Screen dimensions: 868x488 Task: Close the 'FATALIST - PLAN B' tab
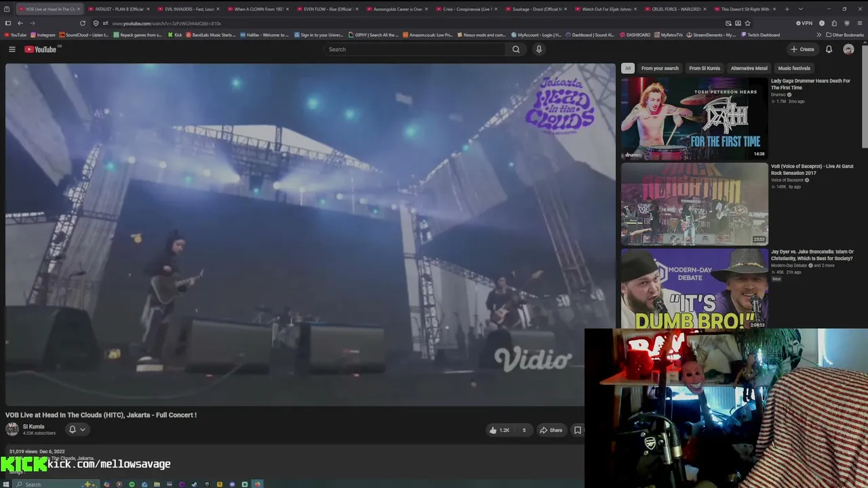148,9
